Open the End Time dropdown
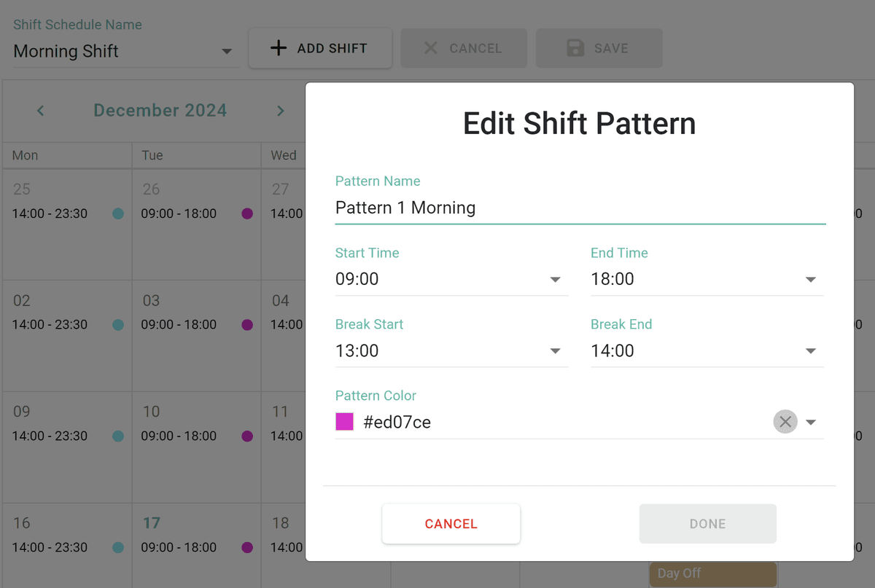The height and width of the screenshot is (588, 875). (811, 279)
